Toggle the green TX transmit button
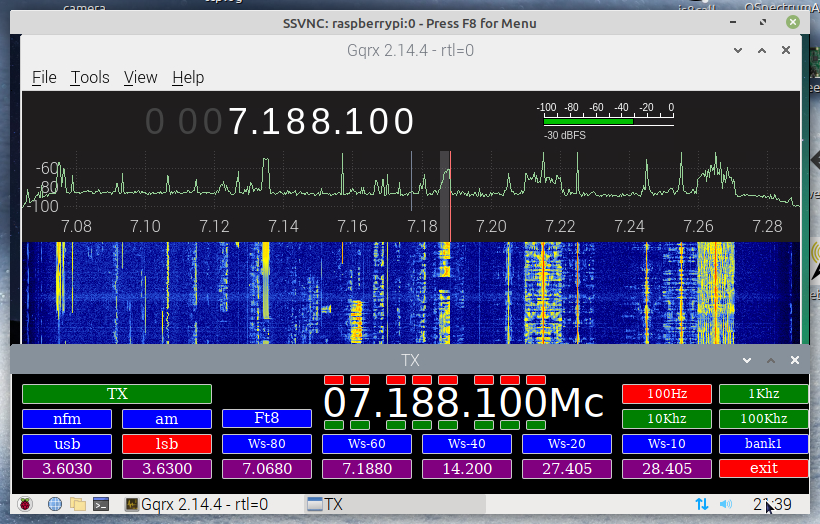820x524 pixels. (117, 394)
